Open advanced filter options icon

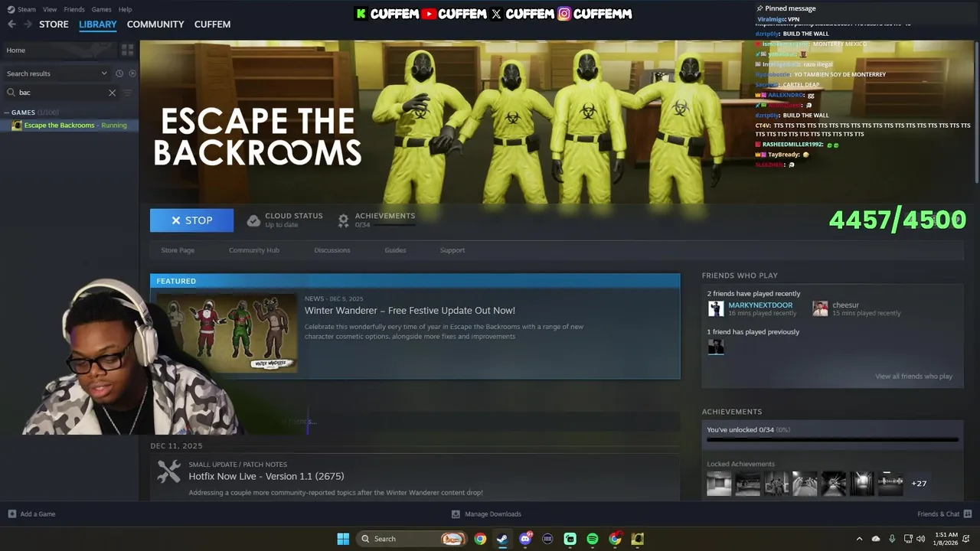pos(128,93)
